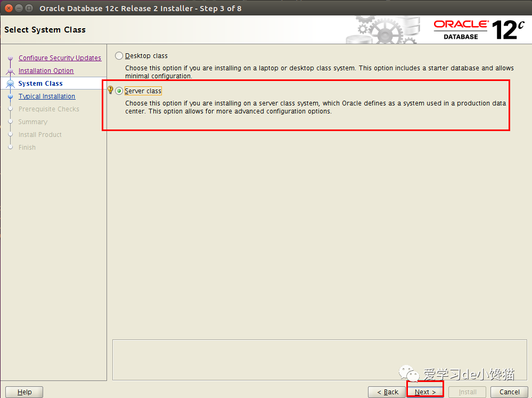
Task: Click the disabled Install button
Action: pos(468,392)
